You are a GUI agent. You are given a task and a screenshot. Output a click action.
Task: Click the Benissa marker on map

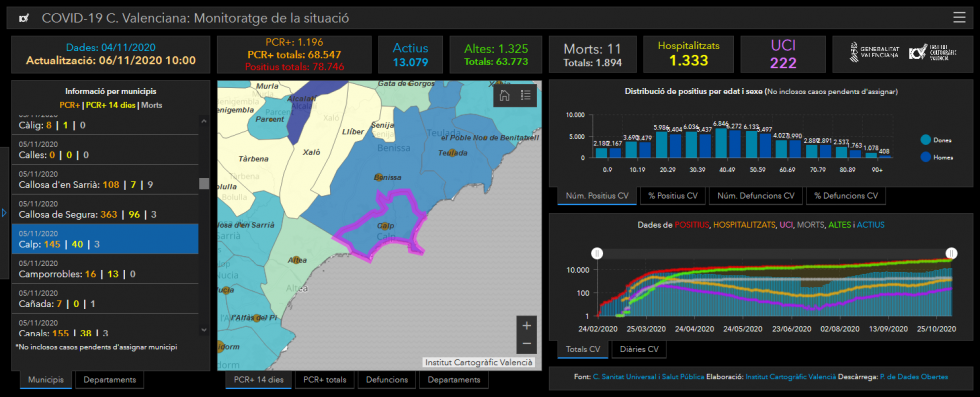tap(379, 177)
